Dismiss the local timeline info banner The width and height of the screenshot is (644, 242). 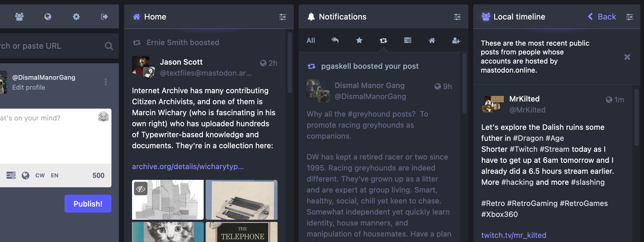pos(627,57)
